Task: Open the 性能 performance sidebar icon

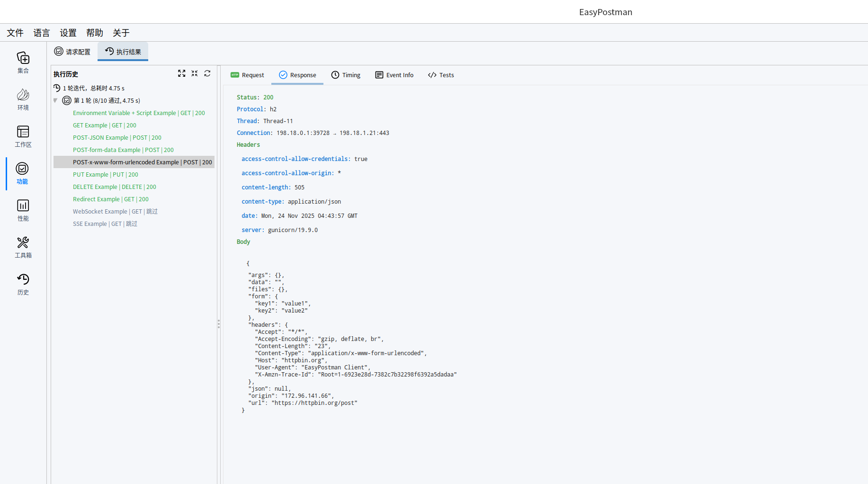Action: pos(23,210)
